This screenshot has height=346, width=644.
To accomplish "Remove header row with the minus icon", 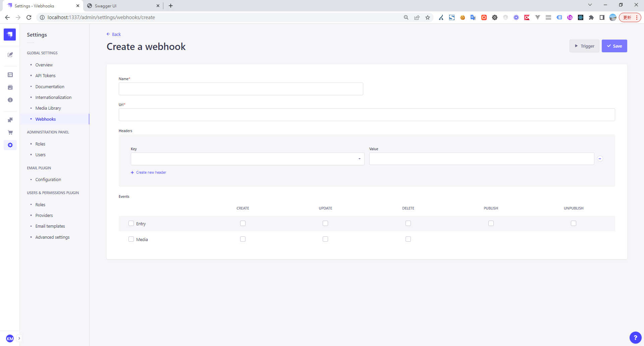I will point(600,159).
